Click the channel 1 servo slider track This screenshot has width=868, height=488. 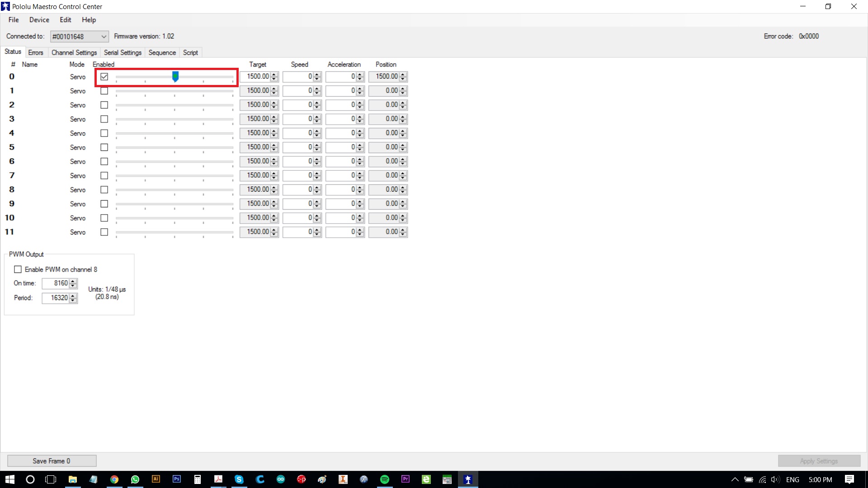pyautogui.click(x=175, y=92)
